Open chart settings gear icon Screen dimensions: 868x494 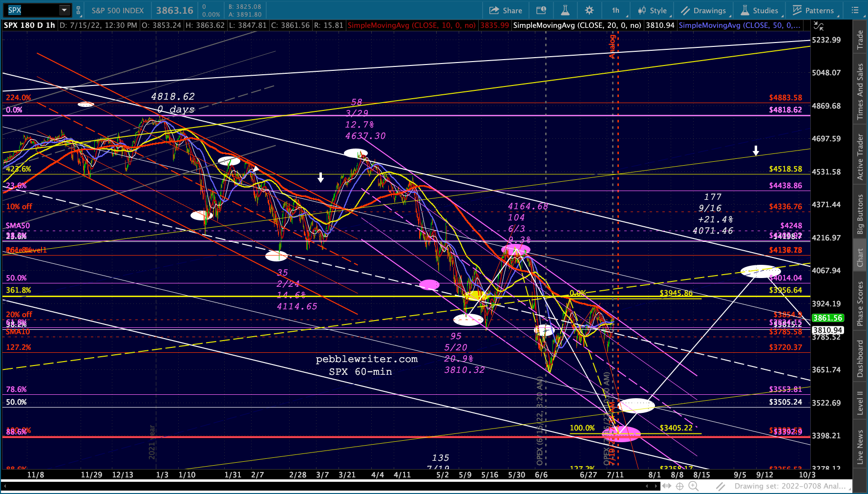pyautogui.click(x=589, y=10)
